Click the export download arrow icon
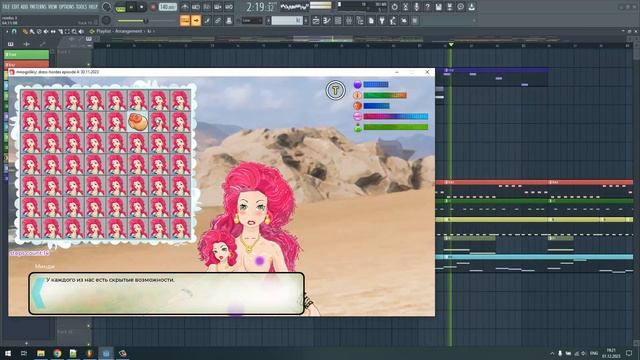 [471, 7]
